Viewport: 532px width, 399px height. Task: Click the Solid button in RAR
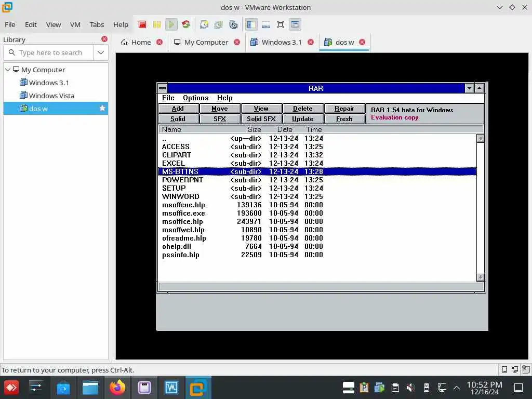178,119
